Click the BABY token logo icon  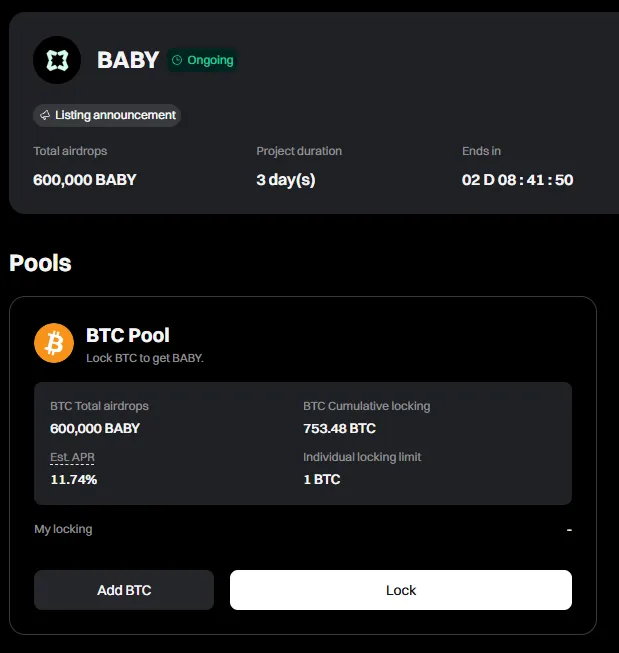57,60
